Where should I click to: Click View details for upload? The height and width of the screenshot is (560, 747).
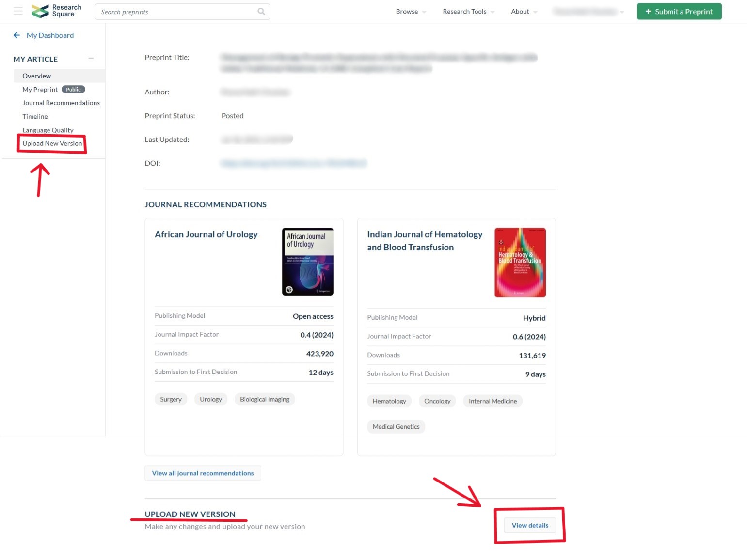(530, 525)
